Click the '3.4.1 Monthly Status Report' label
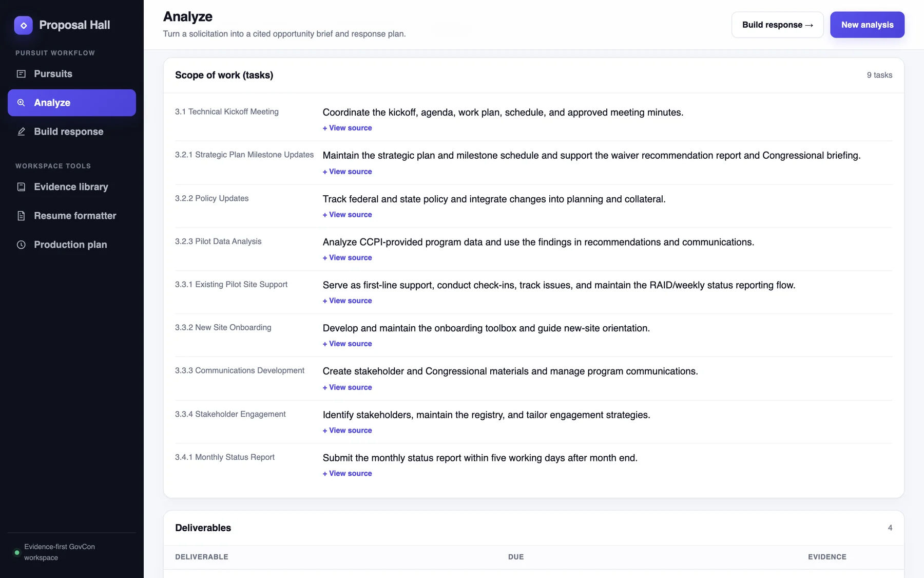This screenshot has height=578, width=924. tap(225, 457)
